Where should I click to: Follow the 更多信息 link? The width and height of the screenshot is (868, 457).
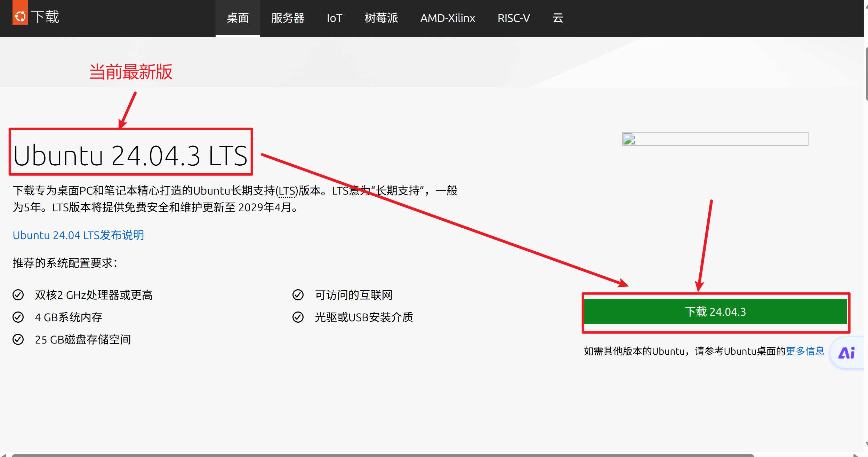[x=805, y=351]
